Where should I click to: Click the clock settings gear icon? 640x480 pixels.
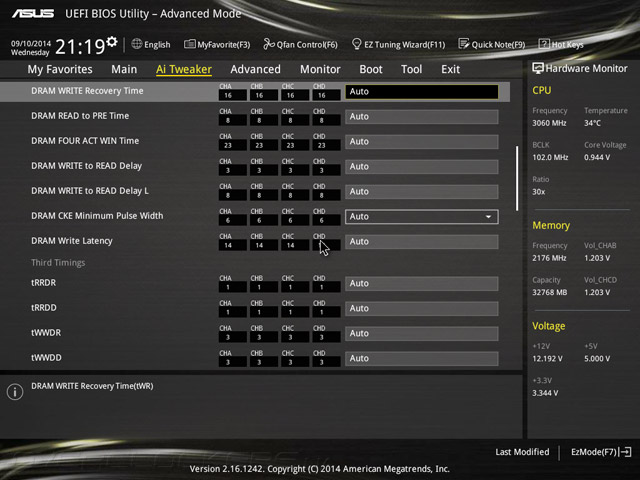[112, 42]
